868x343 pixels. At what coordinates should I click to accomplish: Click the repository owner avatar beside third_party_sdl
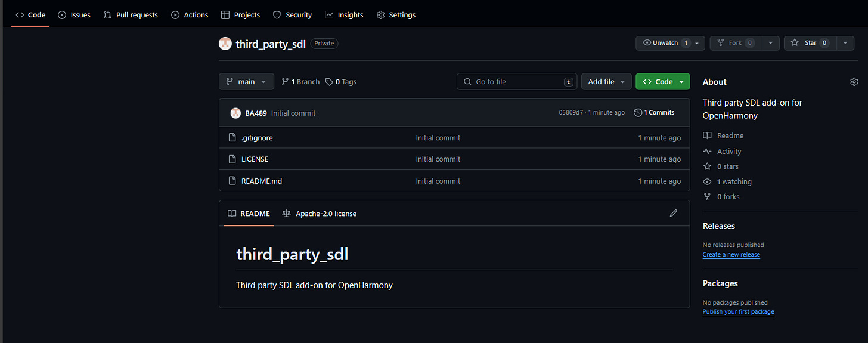[x=225, y=43]
